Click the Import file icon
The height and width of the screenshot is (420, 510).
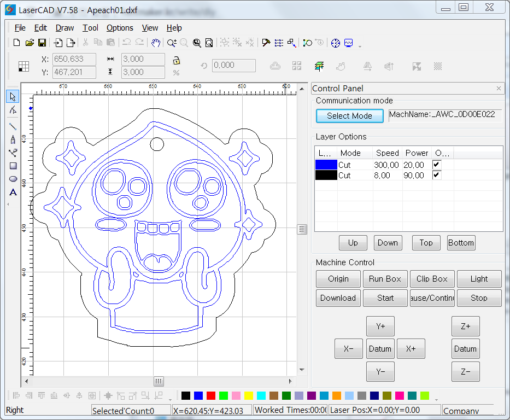click(58, 43)
